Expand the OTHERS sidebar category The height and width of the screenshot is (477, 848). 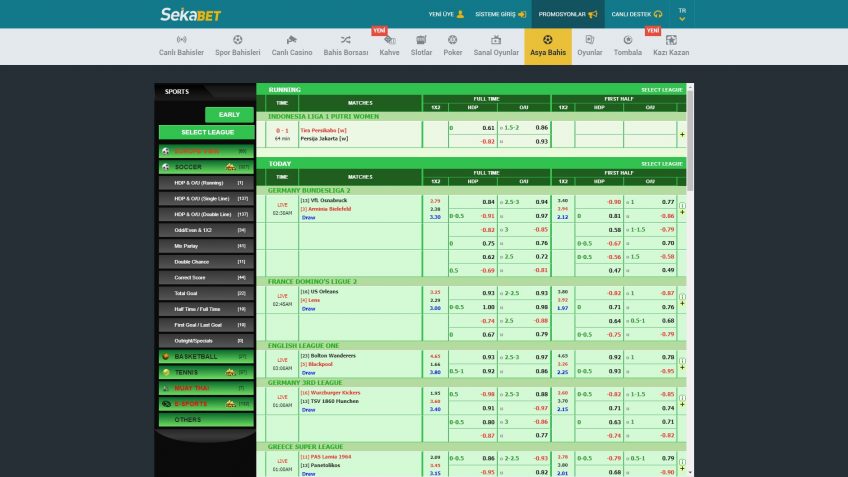(207, 420)
